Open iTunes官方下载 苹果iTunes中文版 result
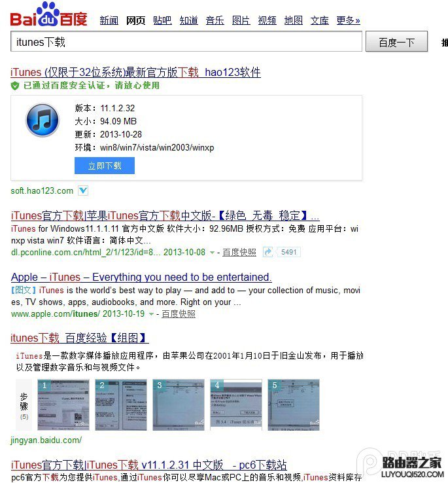The height and width of the screenshot is (483, 448). click(x=165, y=215)
